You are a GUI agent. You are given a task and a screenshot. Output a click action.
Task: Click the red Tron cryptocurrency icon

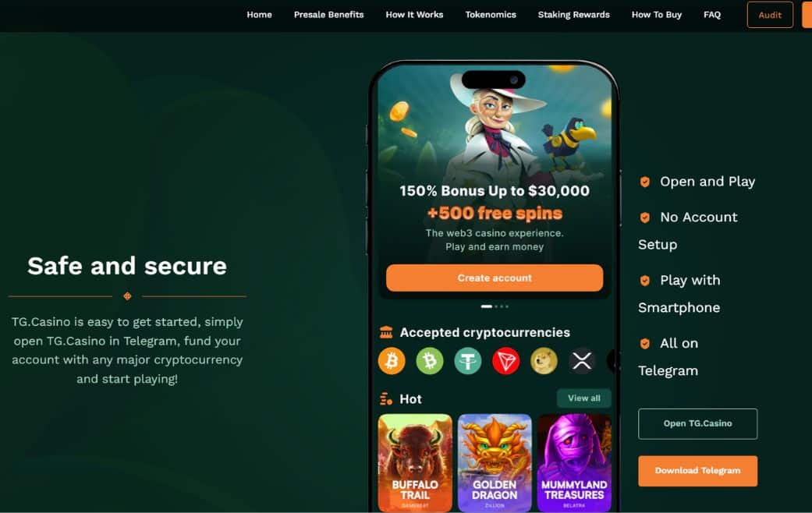[x=506, y=360]
